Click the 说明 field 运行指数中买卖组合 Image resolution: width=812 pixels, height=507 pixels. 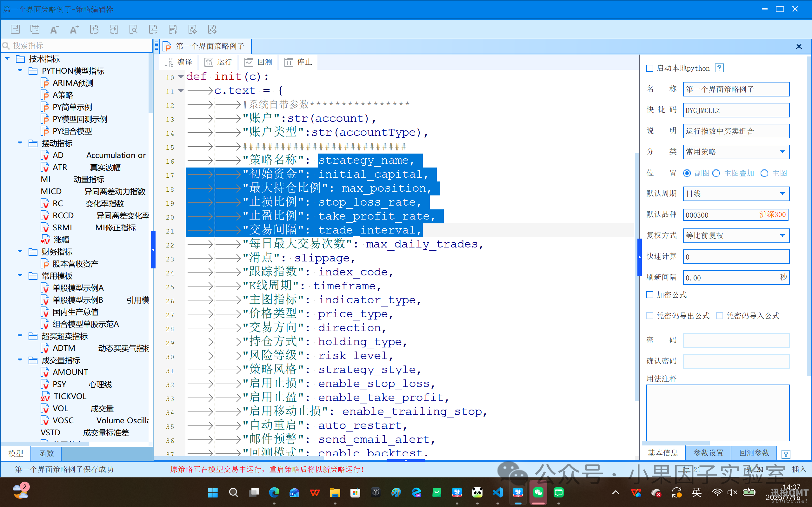click(x=736, y=131)
